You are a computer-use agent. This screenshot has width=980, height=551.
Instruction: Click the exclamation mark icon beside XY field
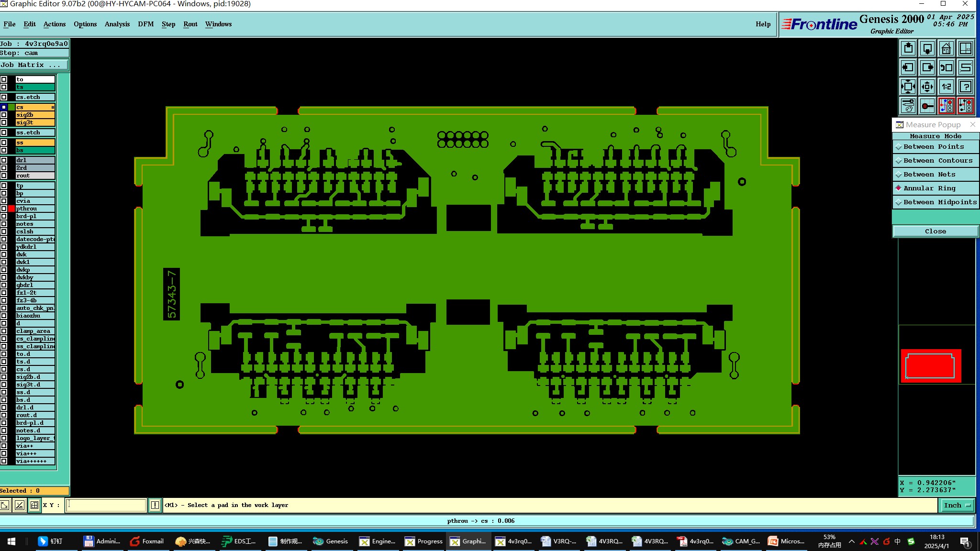[155, 505]
